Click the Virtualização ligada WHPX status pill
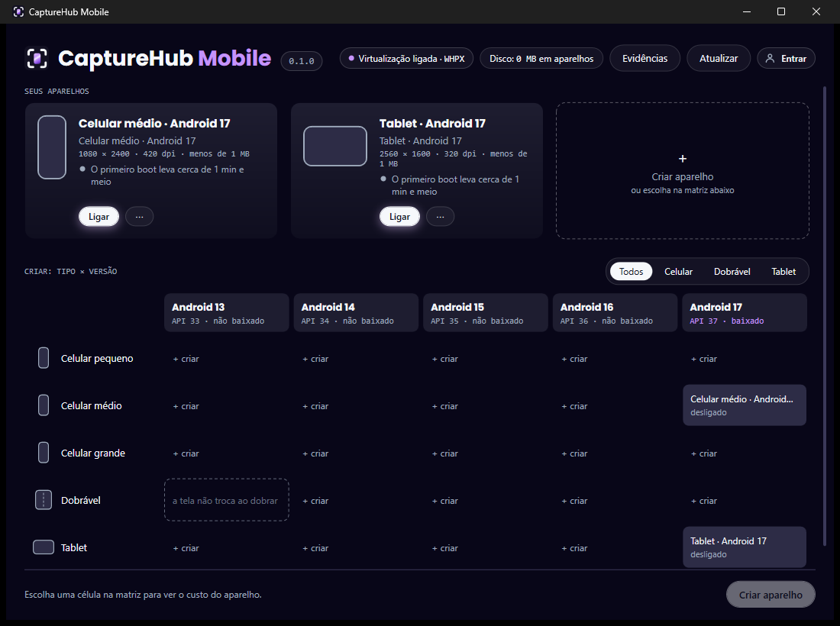This screenshot has width=840, height=626. click(x=406, y=58)
